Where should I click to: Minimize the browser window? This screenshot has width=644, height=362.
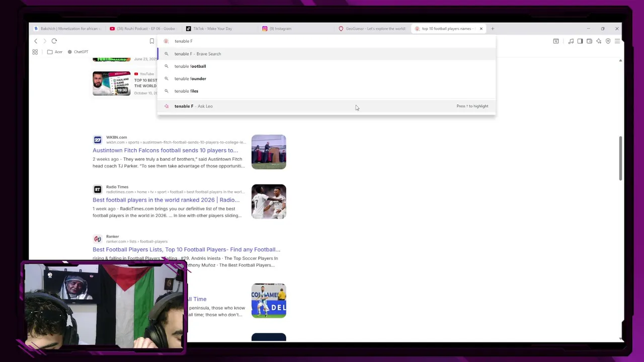point(588,29)
